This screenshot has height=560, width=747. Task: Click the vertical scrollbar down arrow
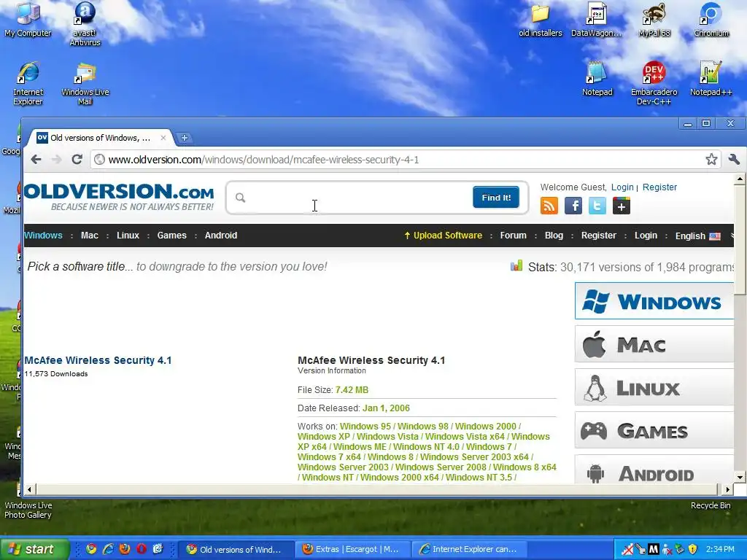[x=740, y=477]
